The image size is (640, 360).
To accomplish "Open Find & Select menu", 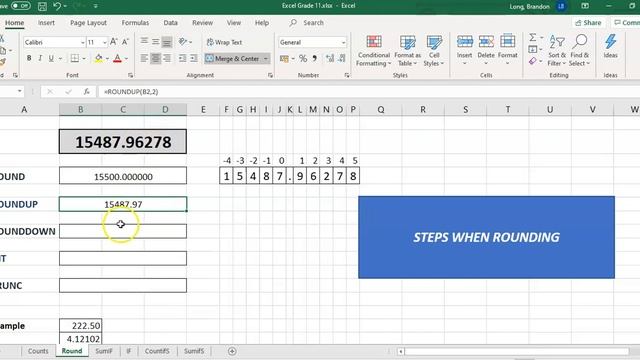I will click(580, 51).
